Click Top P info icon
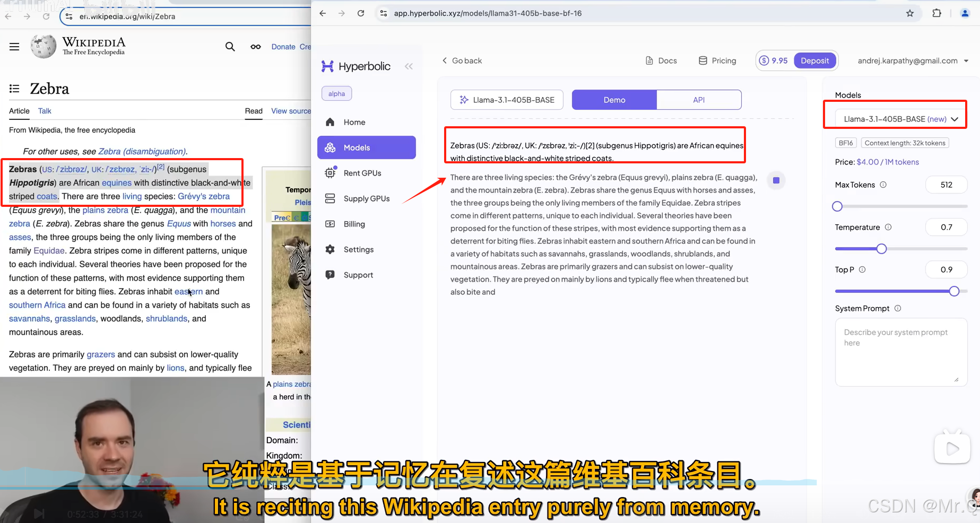This screenshot has height=523, width=980. coord(862,269)
